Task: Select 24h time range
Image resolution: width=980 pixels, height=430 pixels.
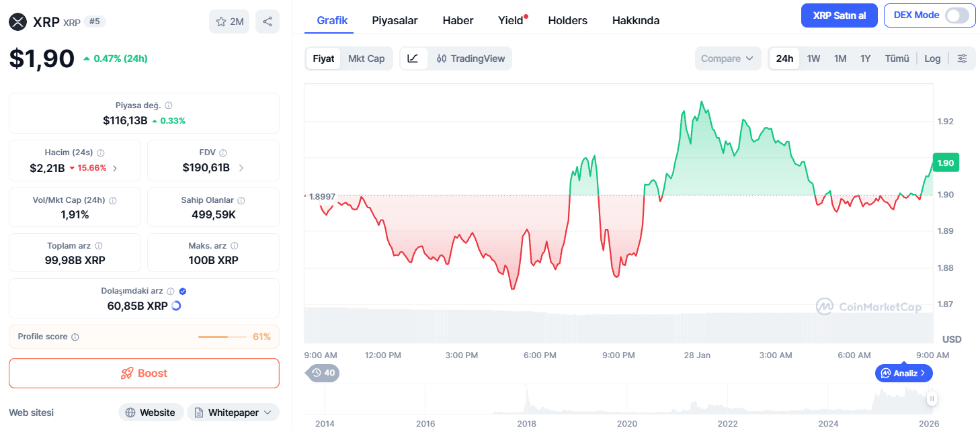Action: [x=784, y=58]
